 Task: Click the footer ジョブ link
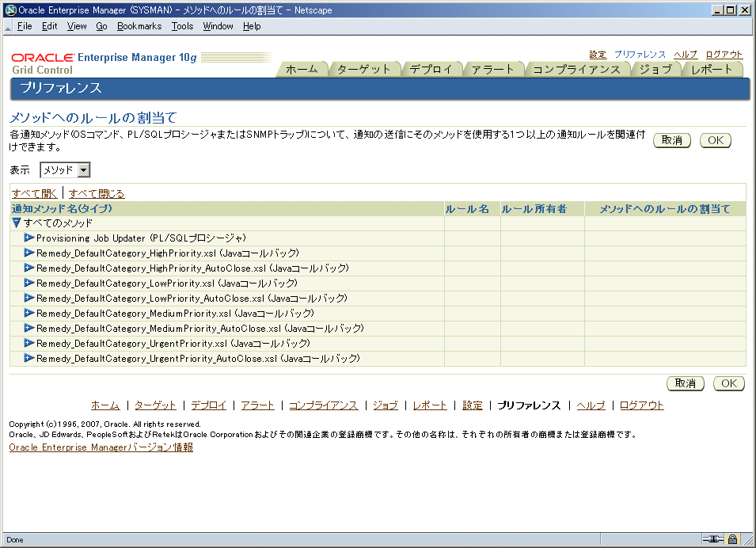[x=386, y=405]
